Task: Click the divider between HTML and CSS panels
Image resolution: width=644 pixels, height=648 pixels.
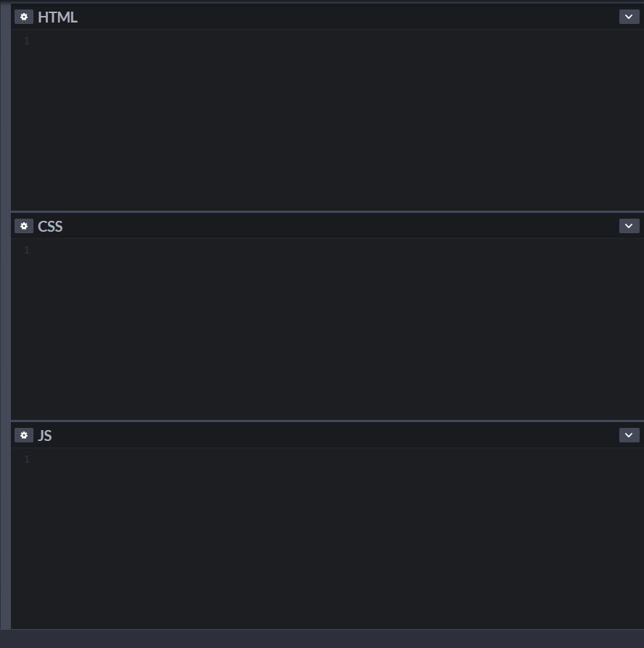Action: (x=327, y=211)
